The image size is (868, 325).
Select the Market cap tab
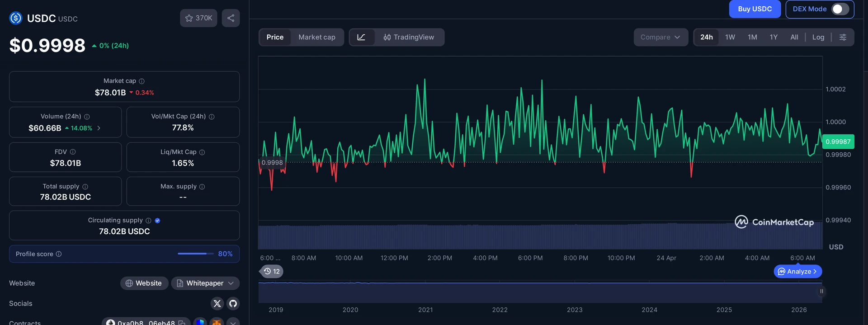pyautogui.click(x=317, y=37)
